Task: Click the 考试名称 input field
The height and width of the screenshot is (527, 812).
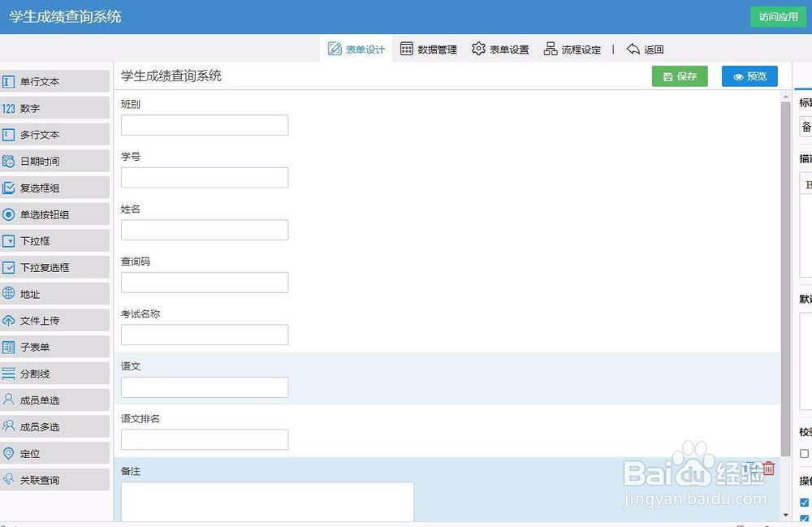Action: 205,335
